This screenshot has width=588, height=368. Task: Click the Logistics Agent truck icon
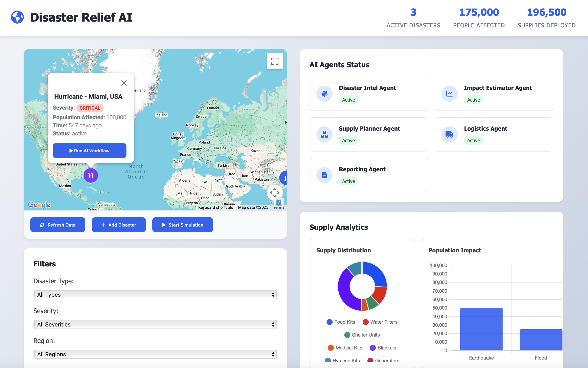(x=449, y=134)
